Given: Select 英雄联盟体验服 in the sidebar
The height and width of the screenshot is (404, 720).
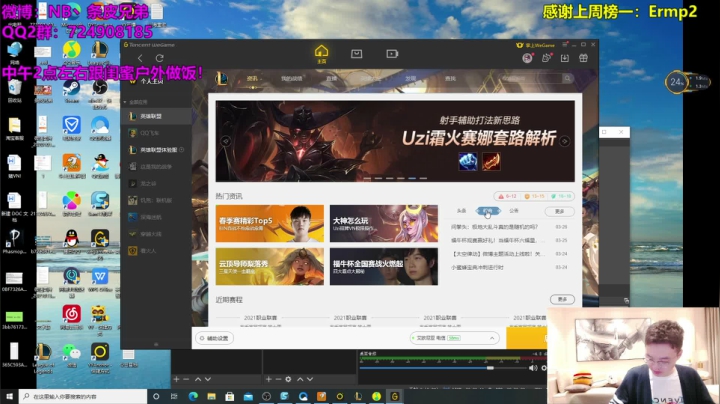Looking at the screenshot, I should (x=156, y=150).
